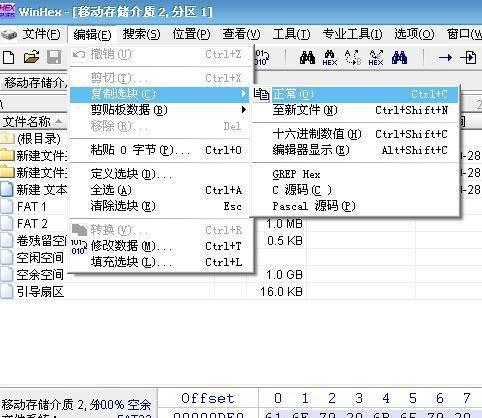This screenshot has height=418, width=482.
Task: Click the disk icon beside the File menu
Action: [x=9, y=35]
